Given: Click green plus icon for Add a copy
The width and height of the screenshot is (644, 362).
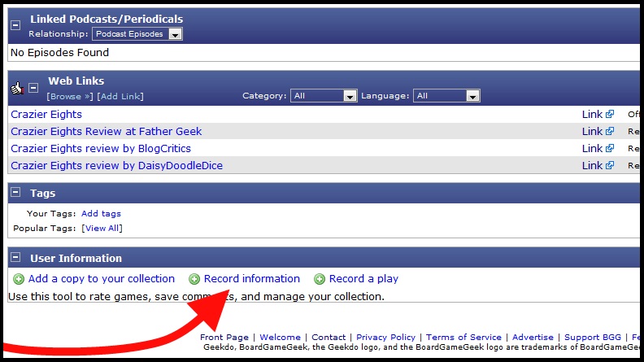Looking at the screenshot, I should pyautogui.click(x=19, y=279).
